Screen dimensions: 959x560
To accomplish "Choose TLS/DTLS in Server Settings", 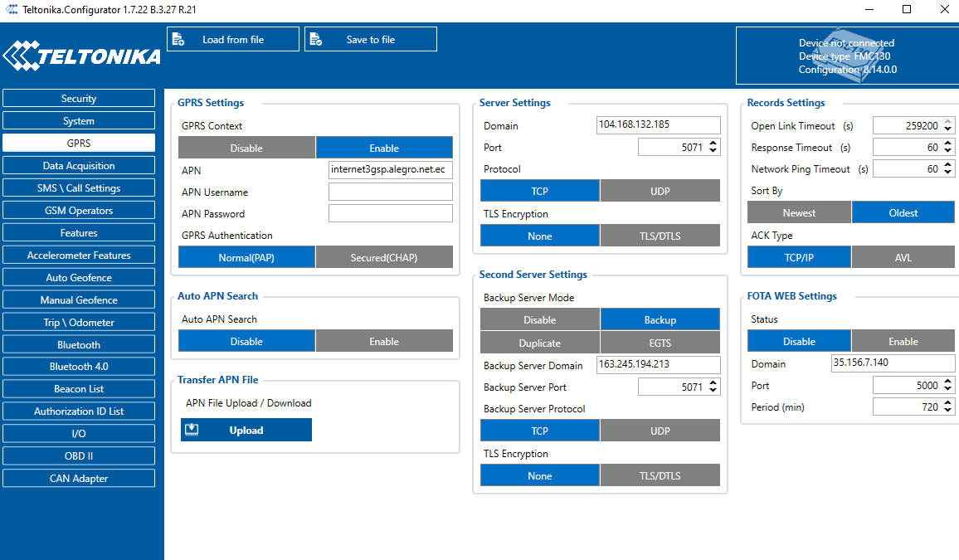I will pyautogui.click(x=660, y=236).
